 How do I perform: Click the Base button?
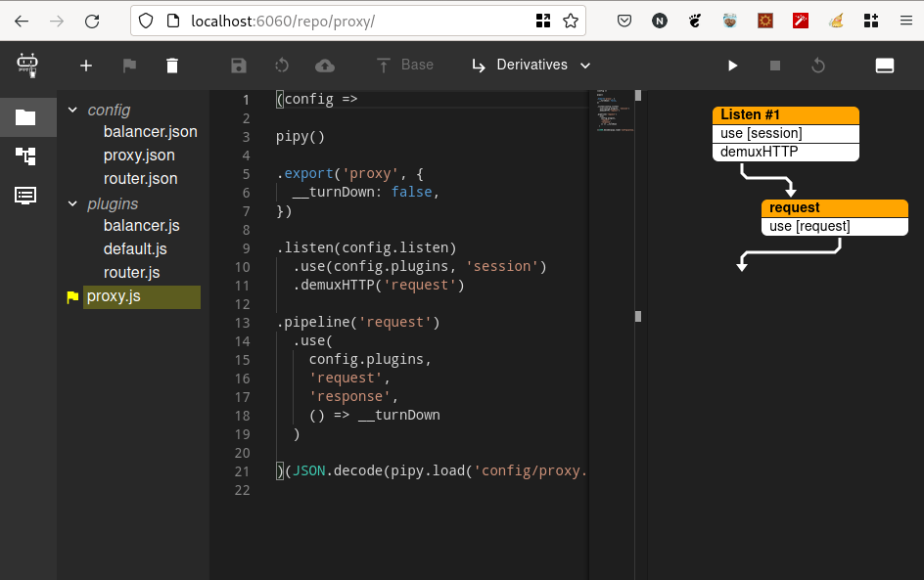point(405,65)
